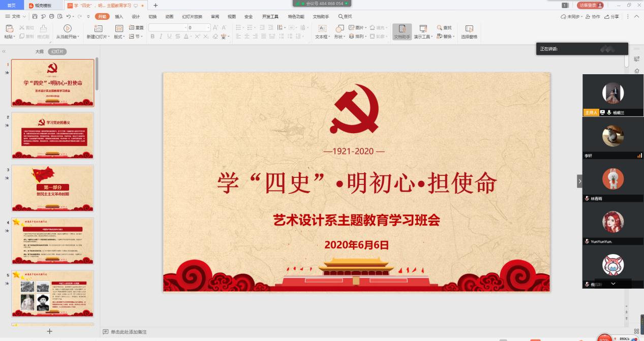The width and height of the screenshot is (644, 341).
Task: Click the Home (首页) tab
Action: tap(11, 5)
